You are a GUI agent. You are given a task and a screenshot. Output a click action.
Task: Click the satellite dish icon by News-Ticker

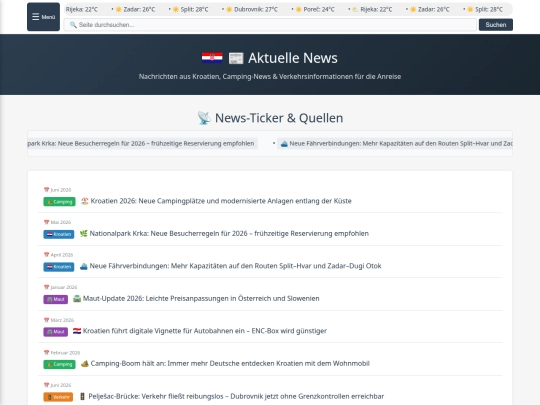point(204,118)
